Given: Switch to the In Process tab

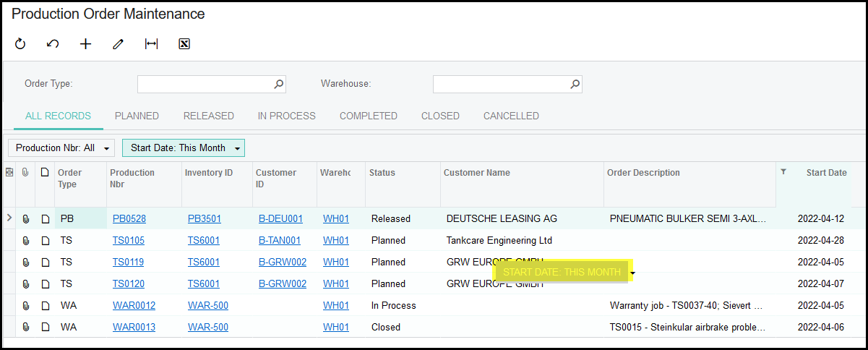Looking at the screenshot, I should click(286, 116).
